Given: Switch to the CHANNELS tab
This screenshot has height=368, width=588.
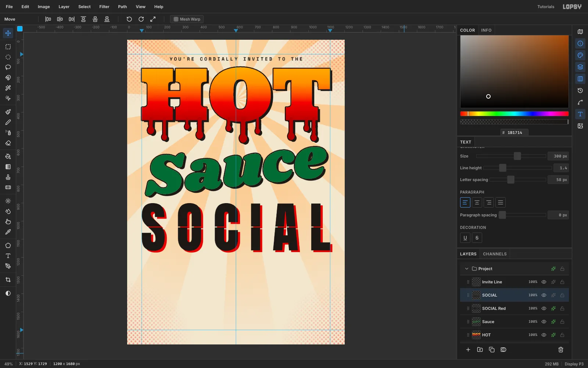Looking at the screenshot, I should click(495, 254).
